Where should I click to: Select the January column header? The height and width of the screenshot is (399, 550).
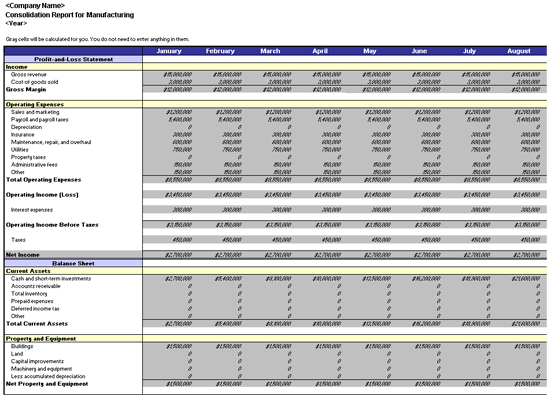(x=169, y=51)
